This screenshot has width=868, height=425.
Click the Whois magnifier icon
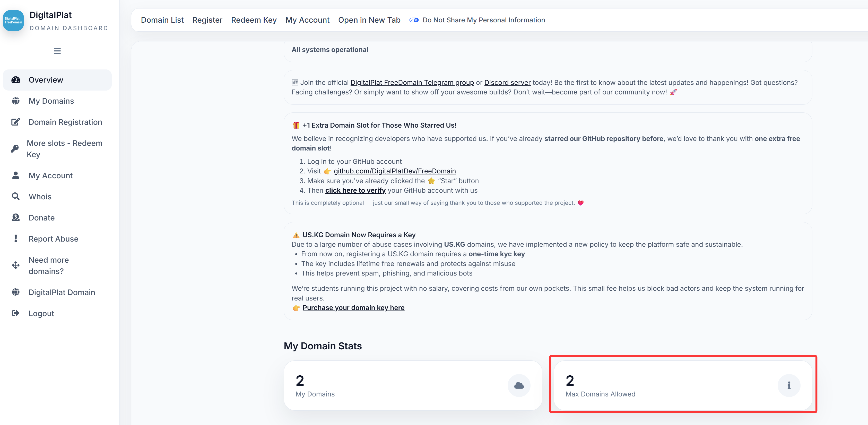click(16, 196)
